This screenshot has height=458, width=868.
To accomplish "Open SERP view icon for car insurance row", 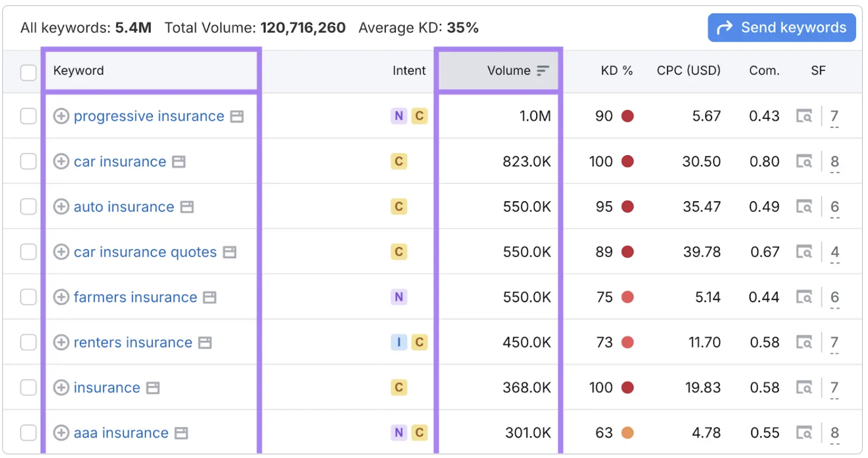I will tap(804, 161).
